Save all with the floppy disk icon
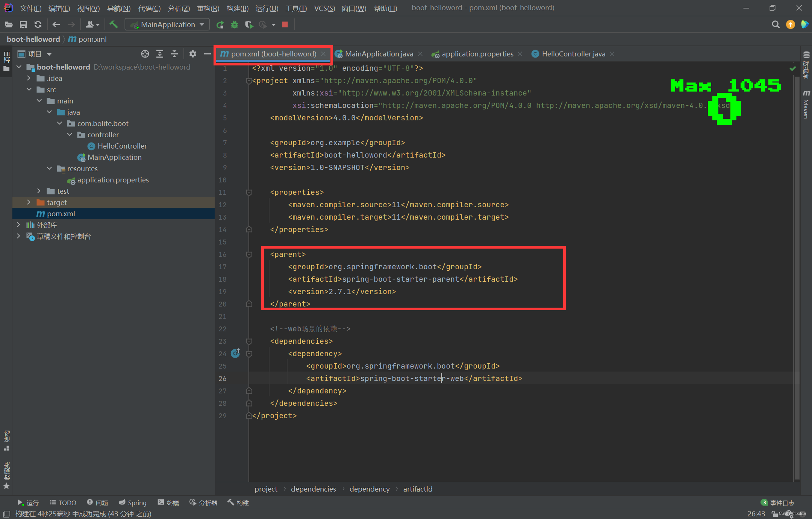Screen dimensions: 812x519 coord(23,24)
